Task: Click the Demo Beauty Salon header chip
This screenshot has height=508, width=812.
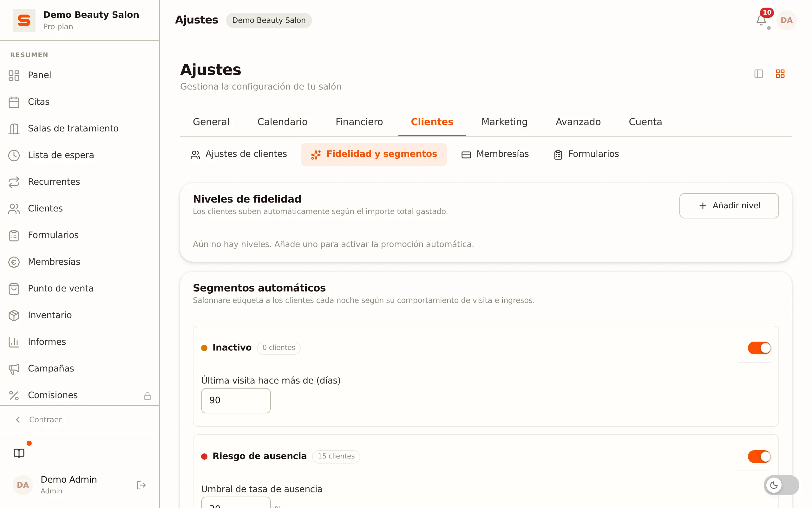Action: 269,20
